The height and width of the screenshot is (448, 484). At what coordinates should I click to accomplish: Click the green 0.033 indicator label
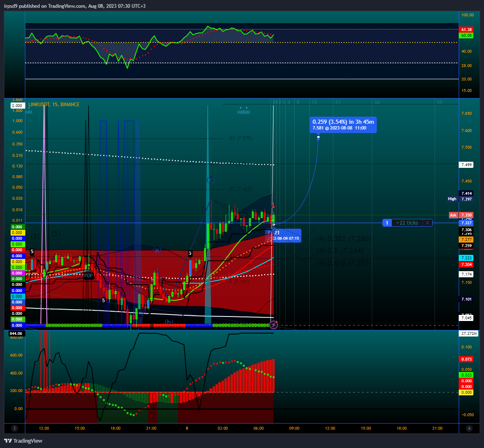coord(466,375)
